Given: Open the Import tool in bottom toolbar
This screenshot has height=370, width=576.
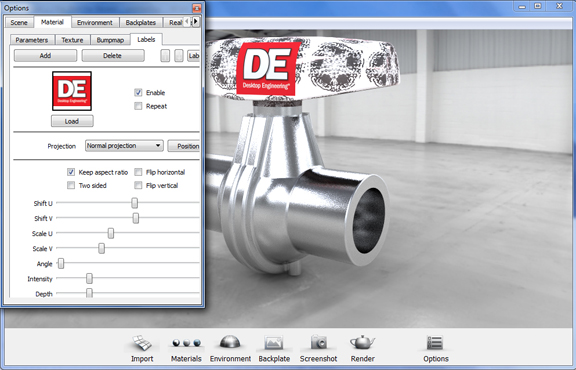Looking at the screenshot, I should (x=142, y=348).
